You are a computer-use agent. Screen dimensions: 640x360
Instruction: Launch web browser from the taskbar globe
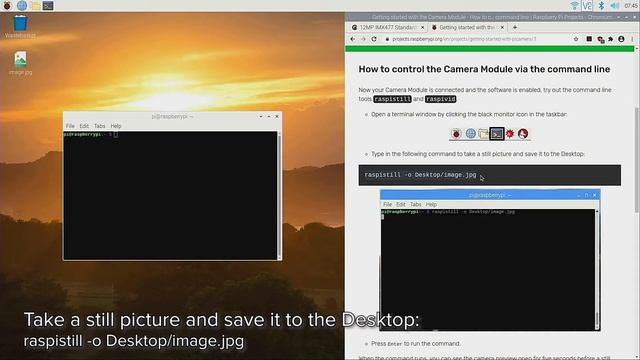(22, 6)
